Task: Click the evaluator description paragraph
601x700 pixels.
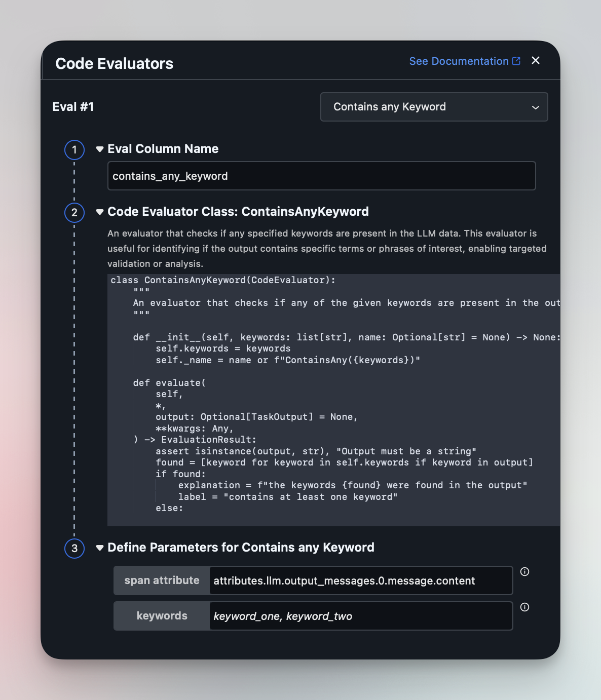Action: click(324, 248)
